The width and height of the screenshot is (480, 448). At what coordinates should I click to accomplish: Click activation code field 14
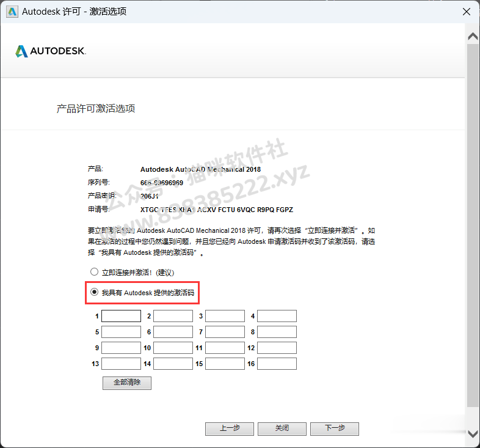pyautogui.click(x=173, y=364)
